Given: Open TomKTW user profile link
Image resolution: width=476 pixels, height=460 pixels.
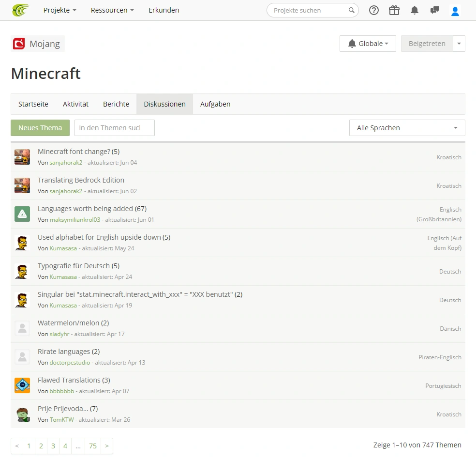Looking at the screenshot, I should (x=61, y=420).
